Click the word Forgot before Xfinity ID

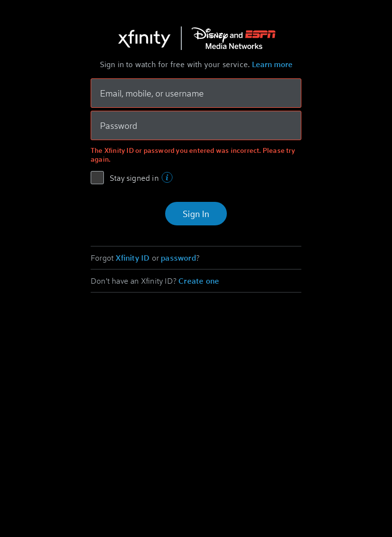click(102, 258)
